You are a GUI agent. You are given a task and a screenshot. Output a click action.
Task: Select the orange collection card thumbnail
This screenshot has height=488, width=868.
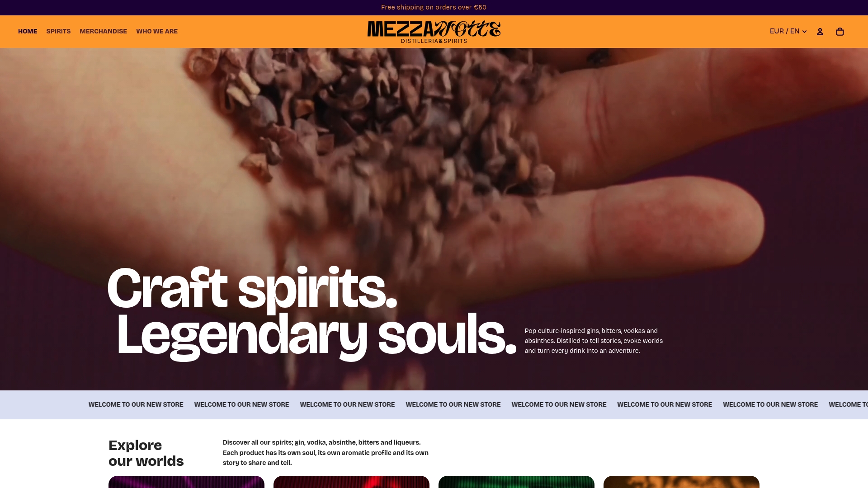click(681, 482)
